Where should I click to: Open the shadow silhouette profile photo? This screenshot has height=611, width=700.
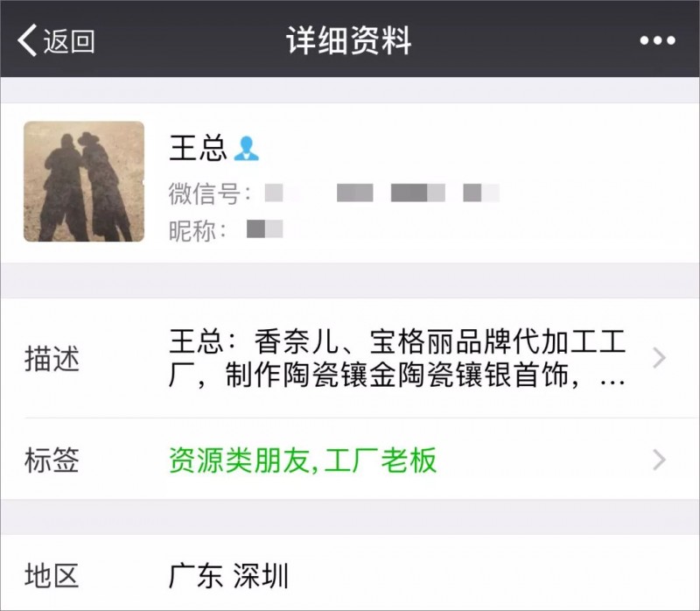click(84, 181)
